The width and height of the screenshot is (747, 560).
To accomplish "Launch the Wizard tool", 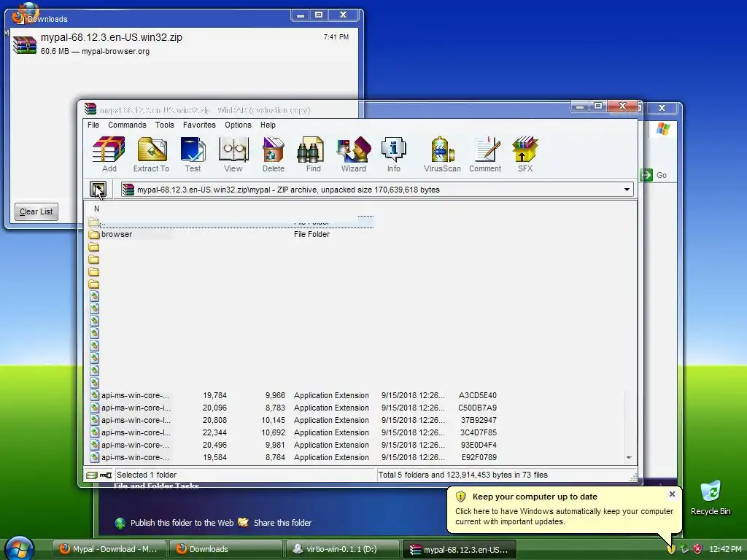I will pos(354,154).
